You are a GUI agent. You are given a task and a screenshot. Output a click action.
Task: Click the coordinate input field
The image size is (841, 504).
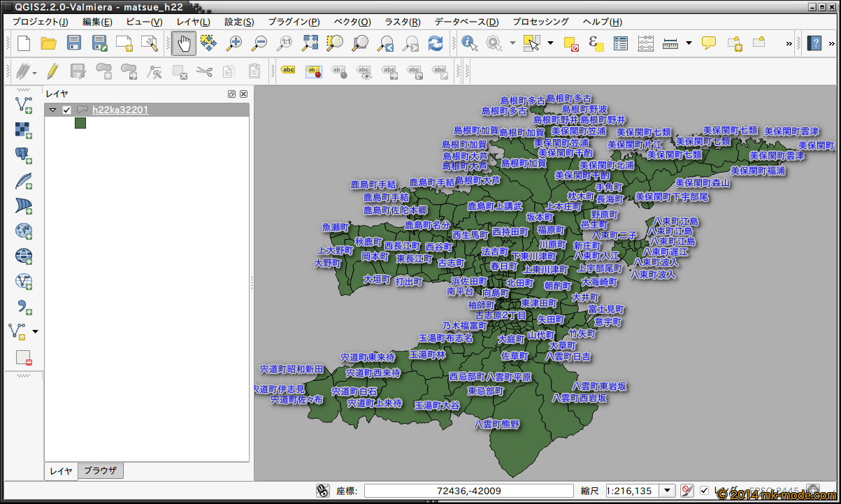point(468,491)
